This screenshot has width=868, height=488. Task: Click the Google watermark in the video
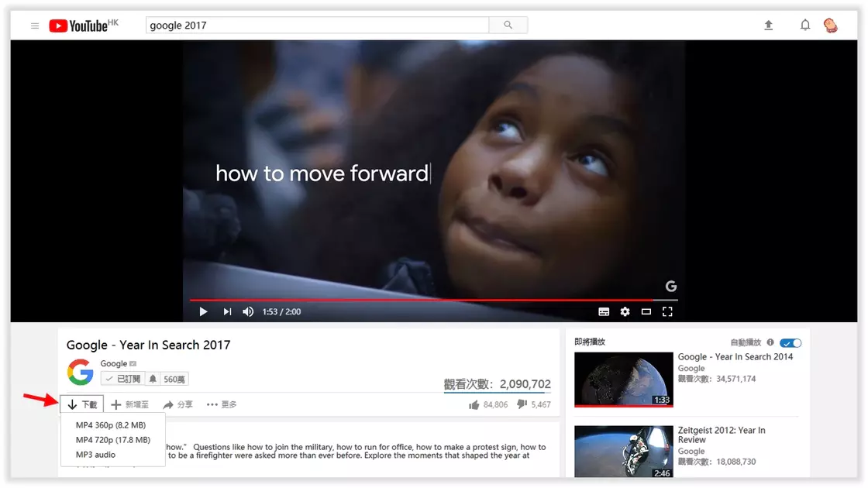671,286
